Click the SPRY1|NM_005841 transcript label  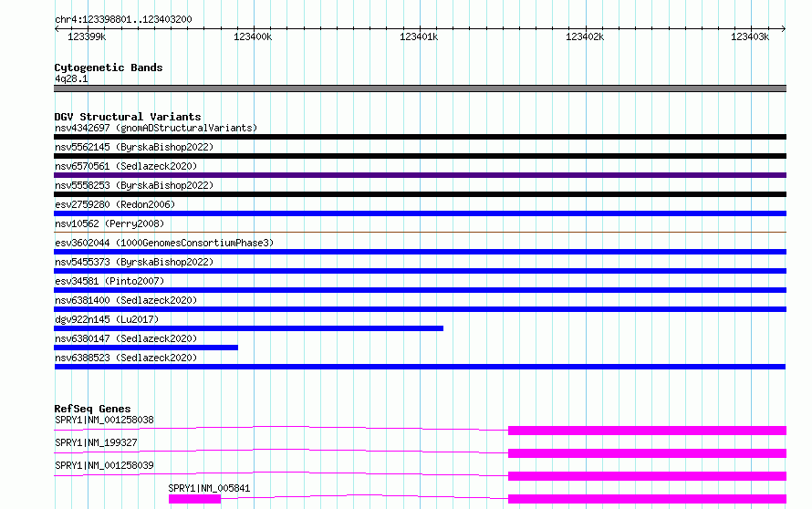click(209, 488)
